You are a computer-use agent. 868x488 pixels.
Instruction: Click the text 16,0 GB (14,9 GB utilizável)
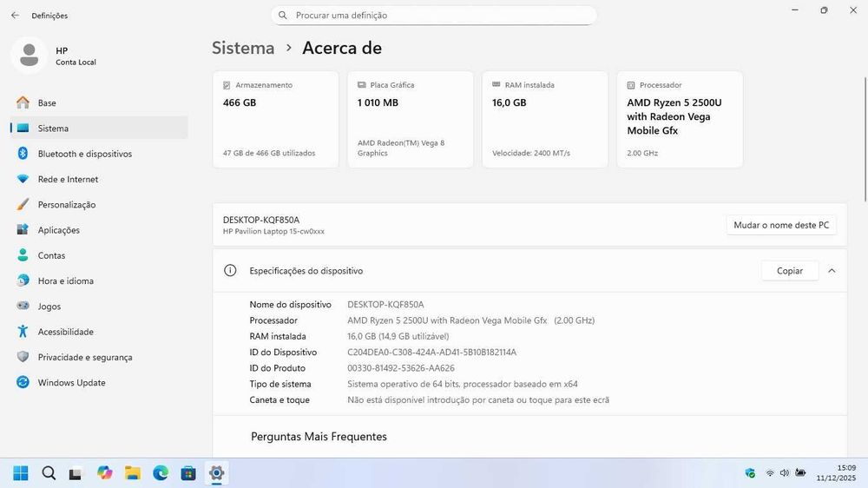click(398, 336)
